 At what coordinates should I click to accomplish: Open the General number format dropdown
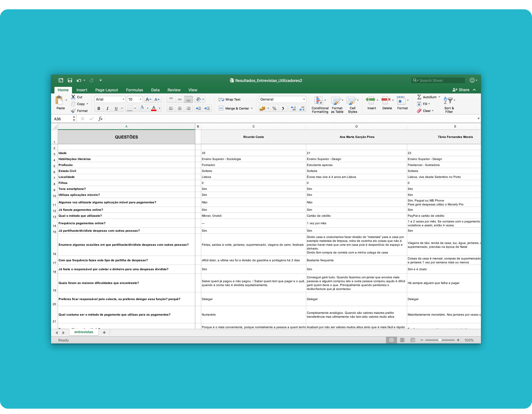pyautogui.click(x=304, y=99)
